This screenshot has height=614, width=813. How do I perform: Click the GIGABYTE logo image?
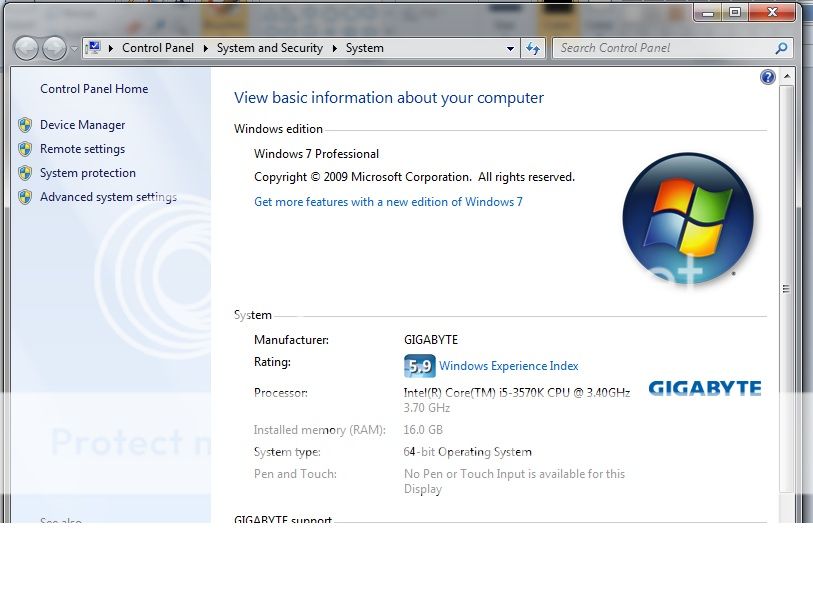705,388
